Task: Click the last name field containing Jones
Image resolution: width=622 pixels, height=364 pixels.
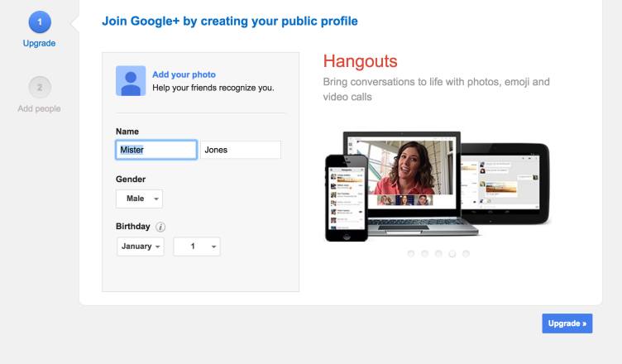Action: click(x=241, y=150)
